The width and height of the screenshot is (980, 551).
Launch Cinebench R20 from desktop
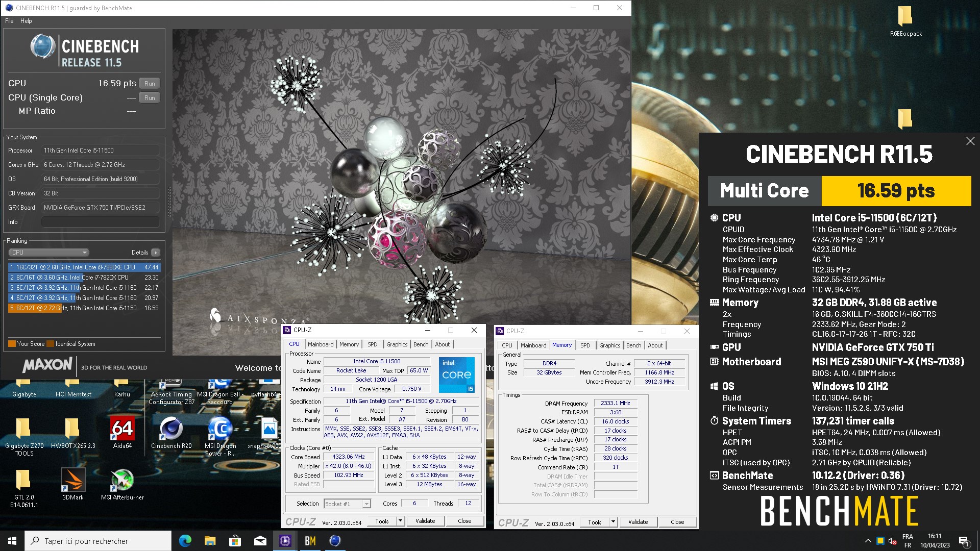tap(171, 433)
